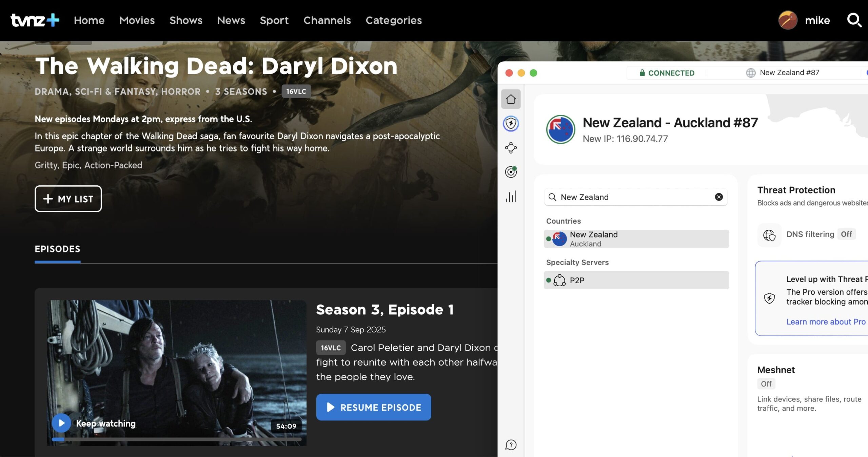
Task: Open the Categories menu in the navigation
Action: point(393,20)
